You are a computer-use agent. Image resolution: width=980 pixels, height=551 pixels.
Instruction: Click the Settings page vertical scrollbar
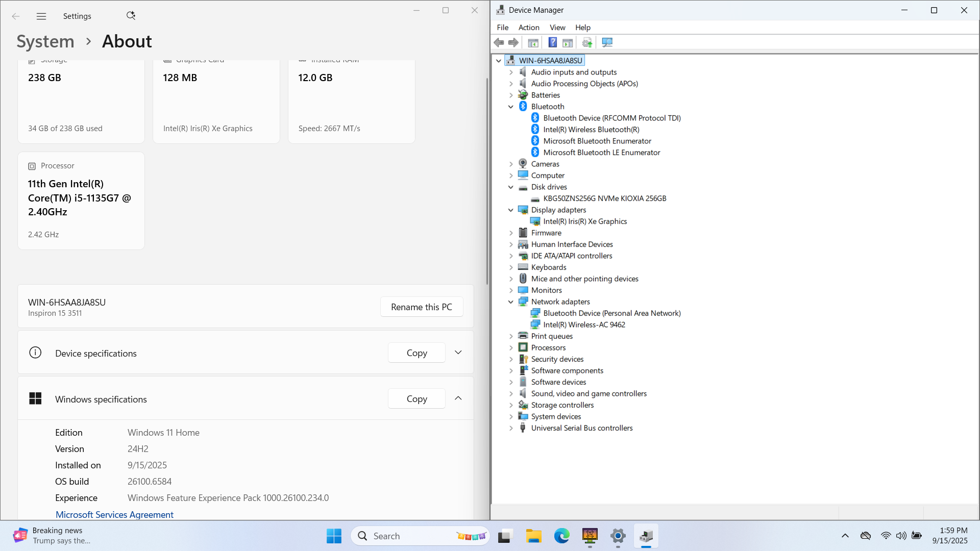click(487, 181)
